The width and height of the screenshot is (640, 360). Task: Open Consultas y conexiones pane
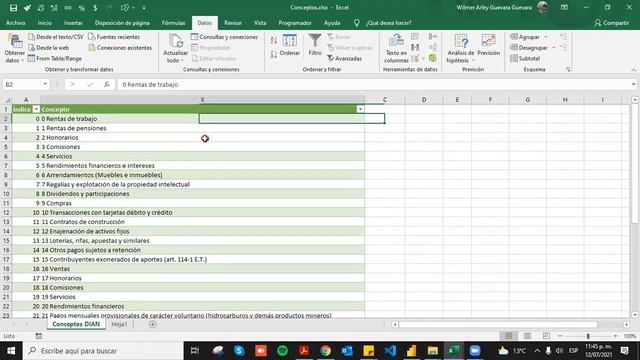tap(224, 37)
